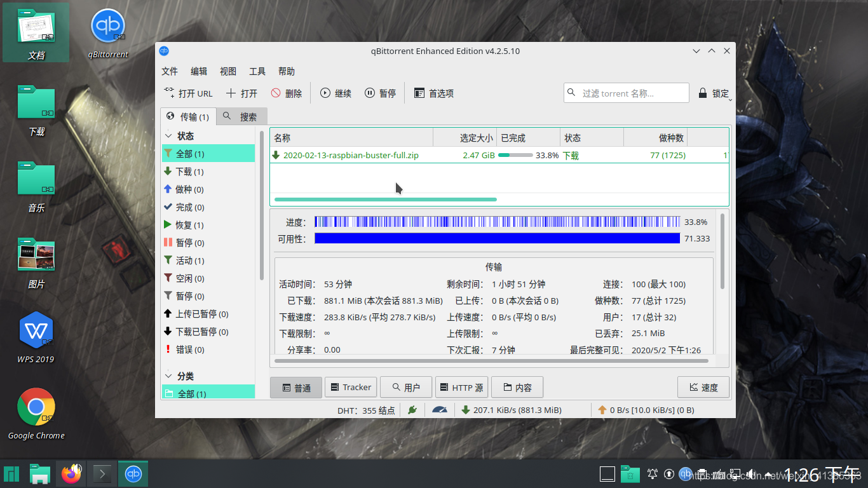Viewport: 868px width, 488px height.
Task: Click the green download arrow speed indicator
Action: 466,410
